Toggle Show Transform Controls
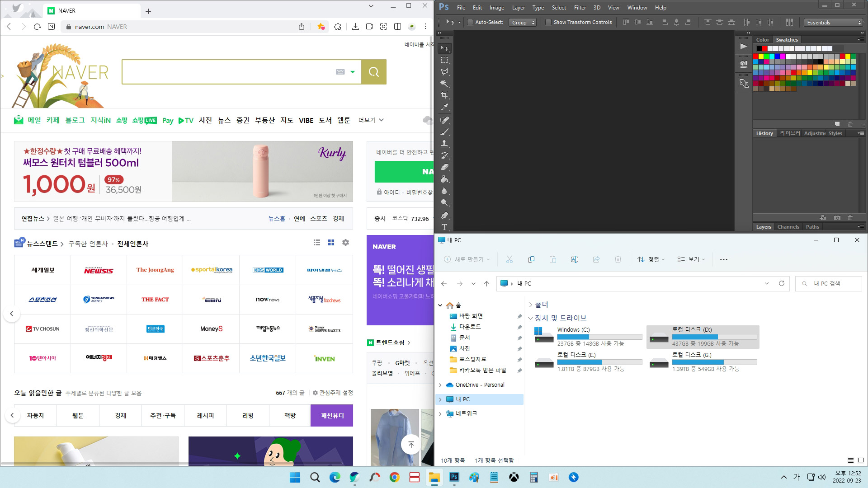The image size is (868, 488). 548,22
